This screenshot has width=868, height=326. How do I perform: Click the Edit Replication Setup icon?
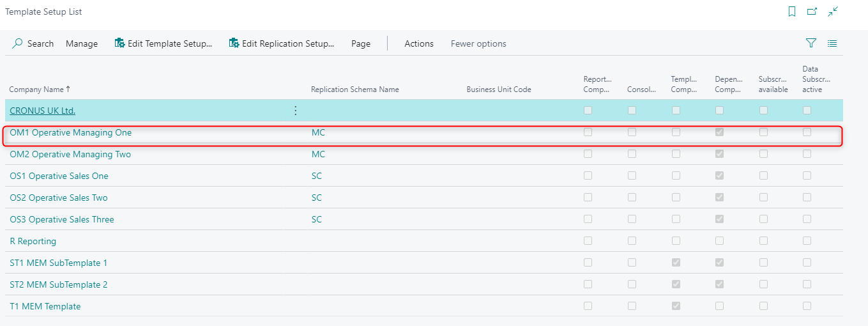point(234,43)
